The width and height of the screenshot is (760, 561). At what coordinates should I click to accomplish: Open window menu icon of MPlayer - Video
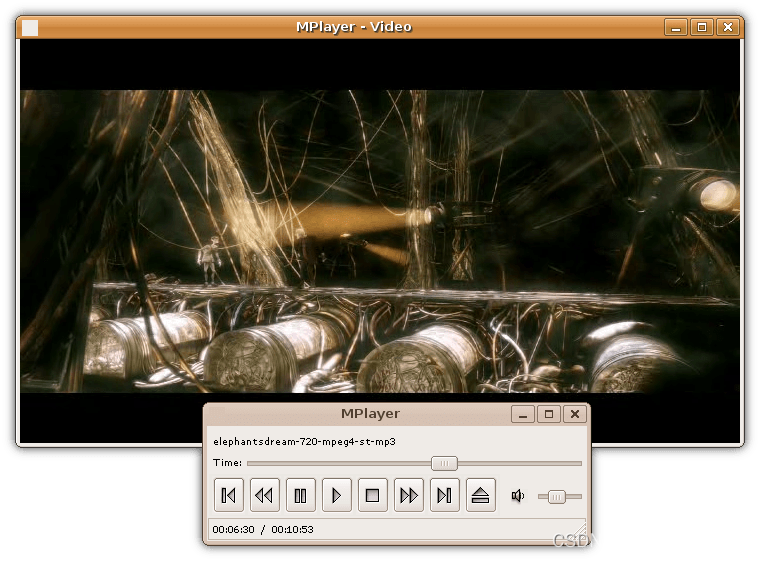pyautogui.click(x=30, y=28)
